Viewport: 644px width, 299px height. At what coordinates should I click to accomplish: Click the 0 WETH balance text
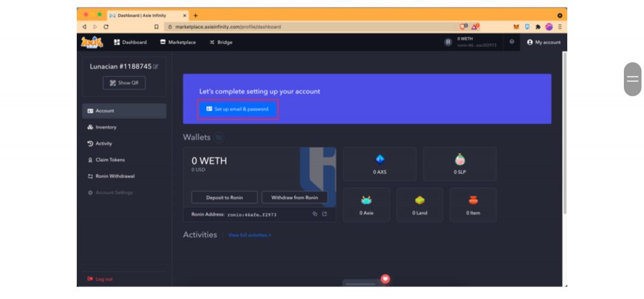pyautogui.click(x=209, y=161)
